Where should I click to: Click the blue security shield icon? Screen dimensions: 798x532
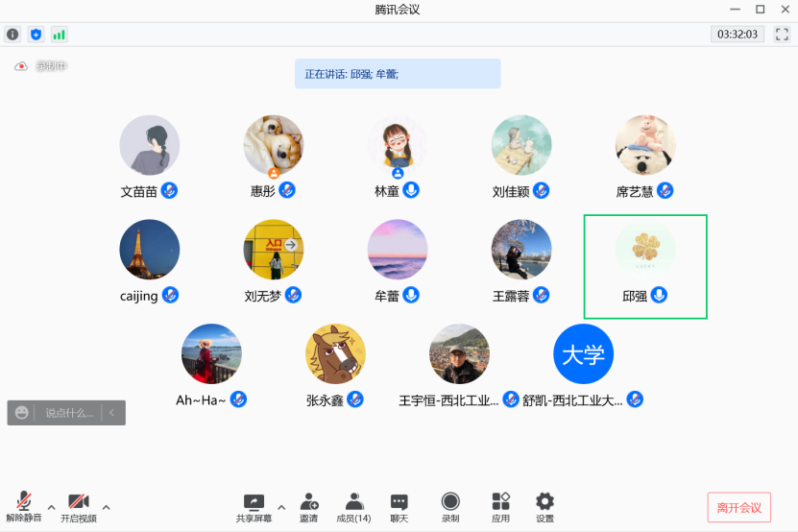[36, 35]
